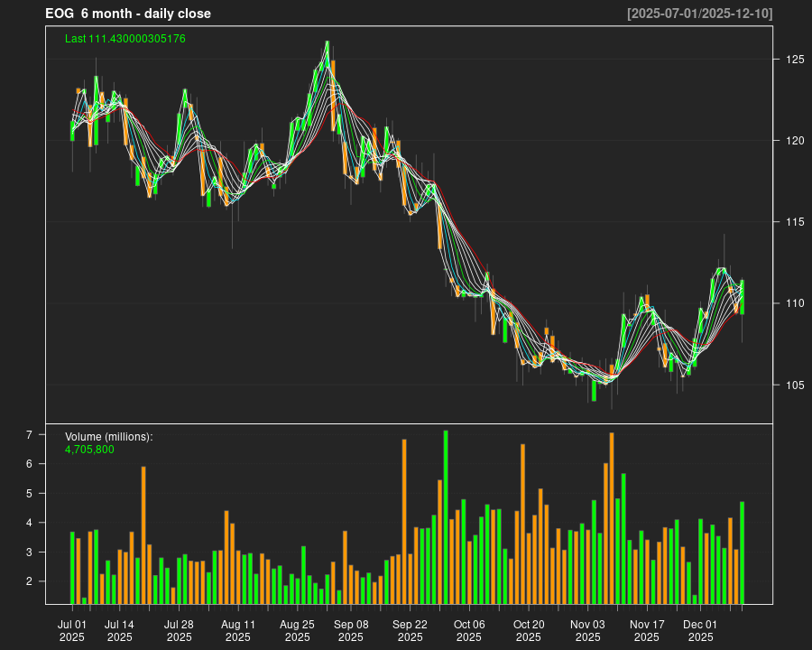812x650 pixels.
Task: Click the 125 price axis label
Action: [794, 60]
